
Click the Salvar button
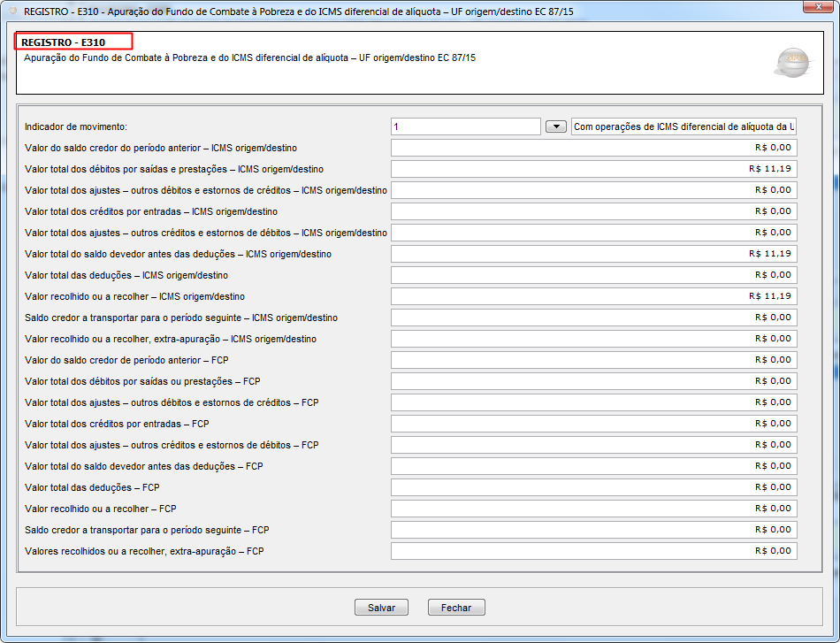[381, 608]
